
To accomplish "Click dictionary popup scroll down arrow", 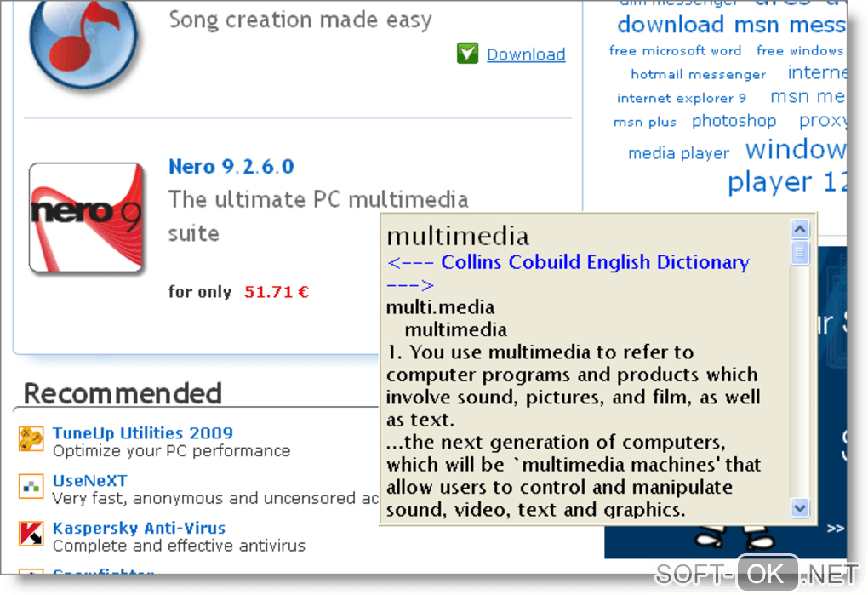I will point(800,508).
